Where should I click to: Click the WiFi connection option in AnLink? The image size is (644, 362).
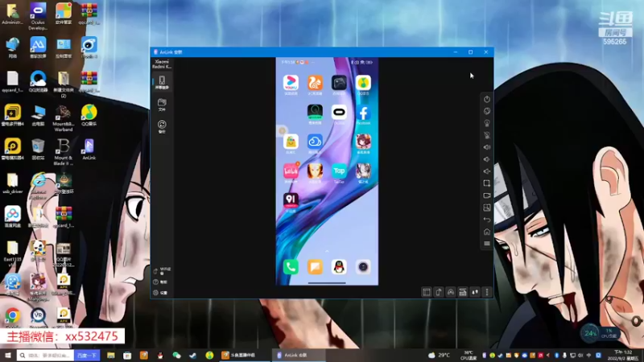click(x=163, y=271)
